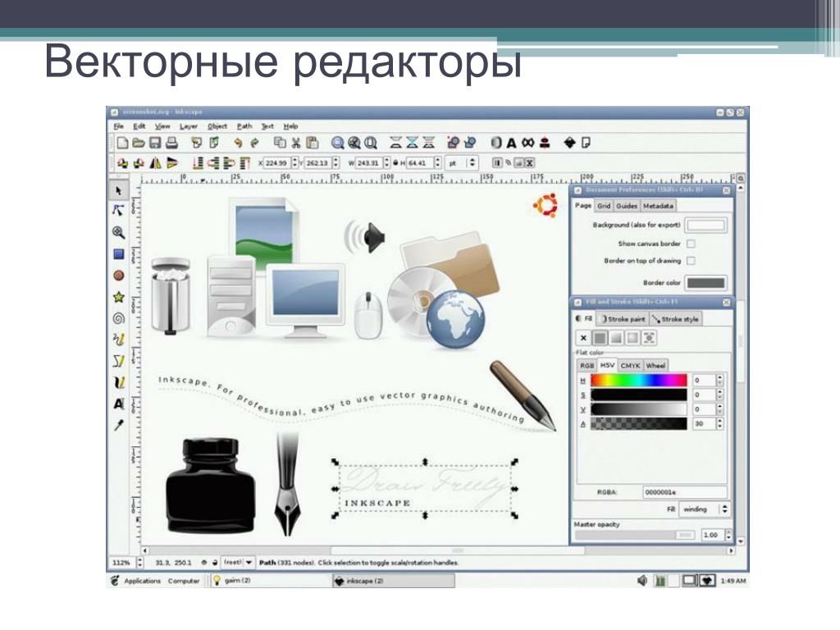Image resolution: width=840 pixels, height=630 pixels.
Task: Switch to the Stroke style tab
Action: [676, 319]
